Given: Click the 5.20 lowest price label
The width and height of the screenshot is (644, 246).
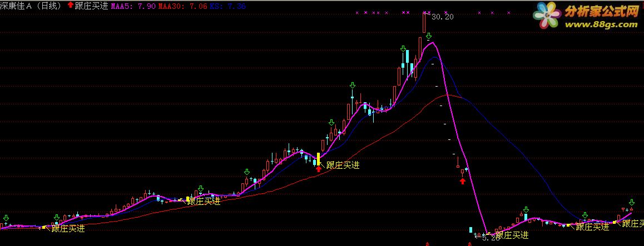Looking at the screenshot, I should tap(491, 237).
